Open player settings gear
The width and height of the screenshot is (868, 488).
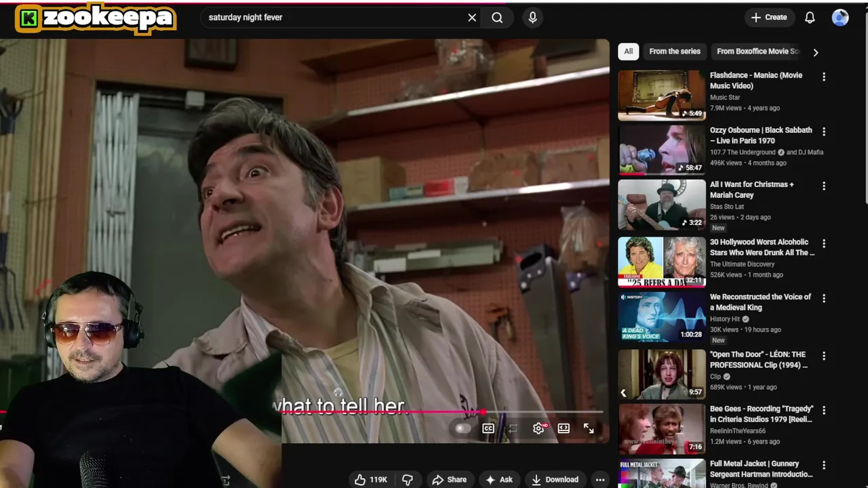(x=539, y=428)
